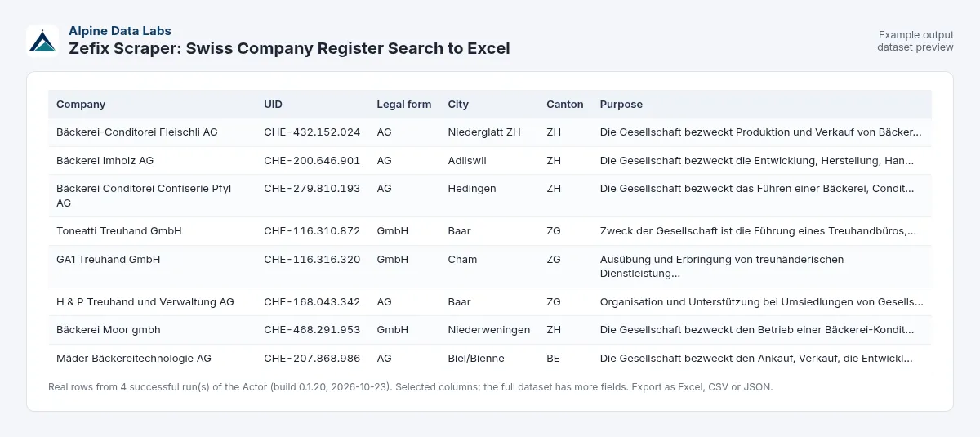
Task: Click UID CHE-116.310.872
Action: (x=312, y=231)
